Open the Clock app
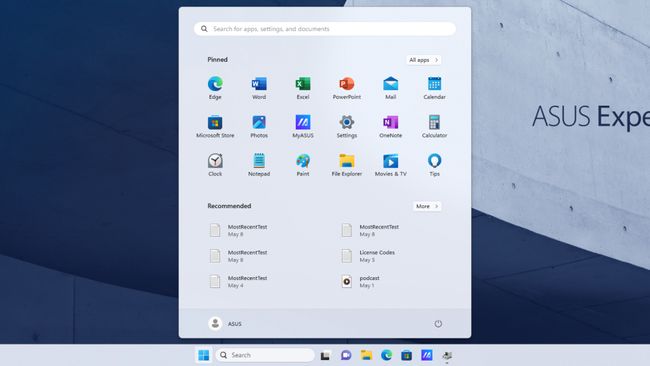This screenshot has width=650, height=366. point(215,165)
